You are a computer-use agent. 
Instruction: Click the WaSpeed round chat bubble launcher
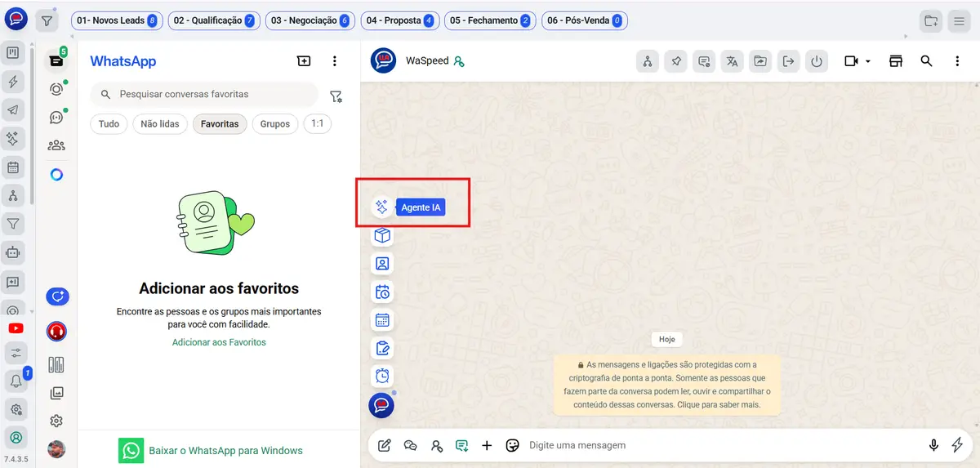coord(381,405)
